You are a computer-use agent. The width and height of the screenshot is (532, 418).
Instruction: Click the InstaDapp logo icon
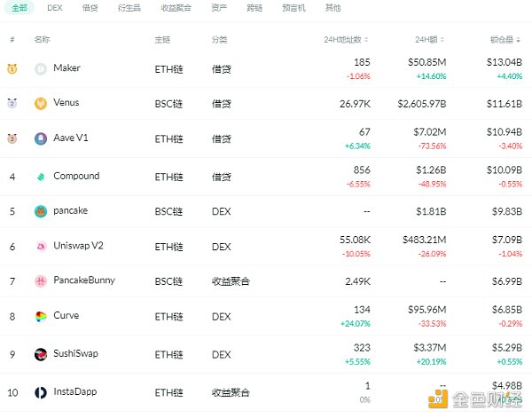[41, 392]
